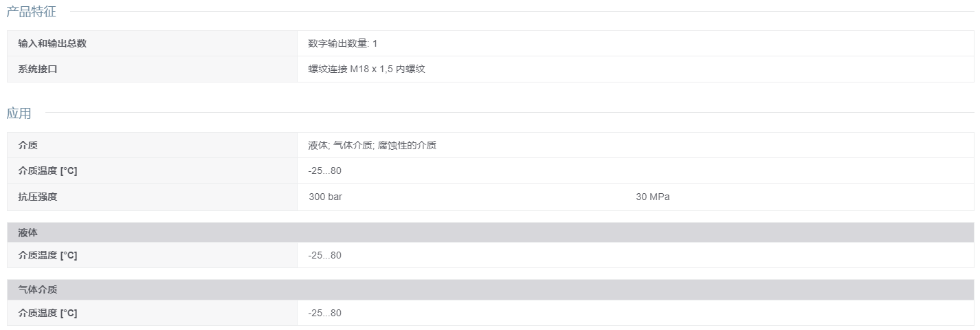This screenshot has height=330, width=980.
Task: Select the -25...80 value above 300 bar
Action: pyautogui.click(x=325, y=170)
